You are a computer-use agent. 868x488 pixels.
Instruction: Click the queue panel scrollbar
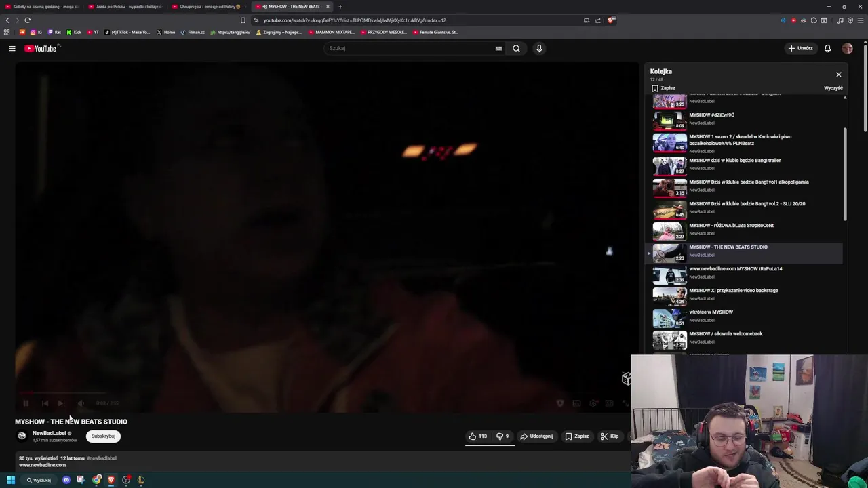(845, 173)
